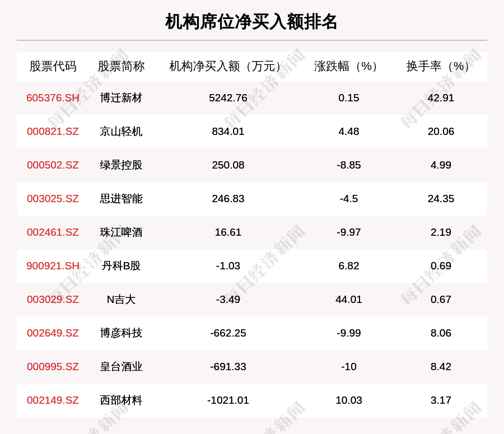This screenshot has height=434, width=504.
Task: Click price change value -10
Action: (x=349, y=366)
